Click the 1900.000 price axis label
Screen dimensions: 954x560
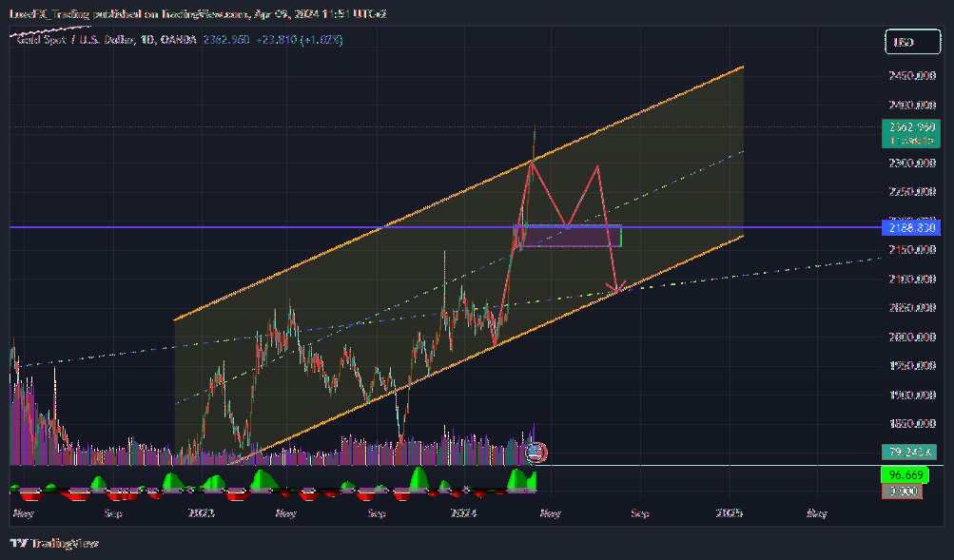click(x=912, y=395)
